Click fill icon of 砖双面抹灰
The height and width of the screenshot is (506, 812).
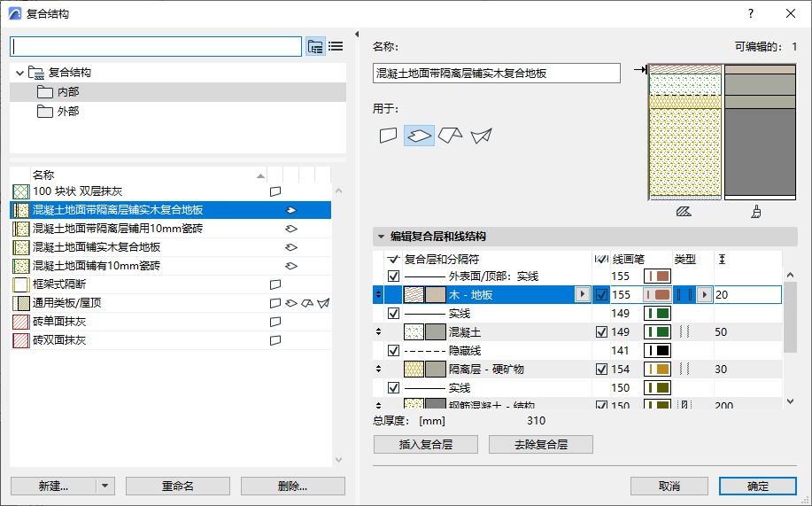point(20,340)
